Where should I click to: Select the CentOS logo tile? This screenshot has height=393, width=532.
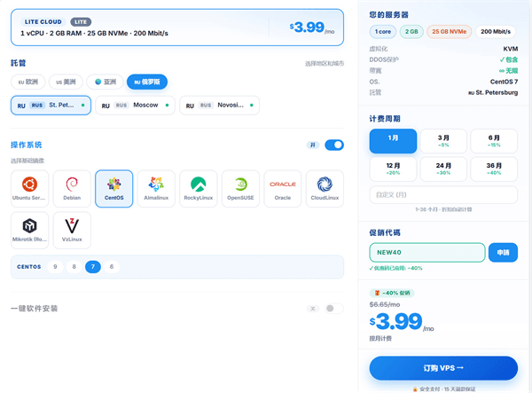(114, 188)
